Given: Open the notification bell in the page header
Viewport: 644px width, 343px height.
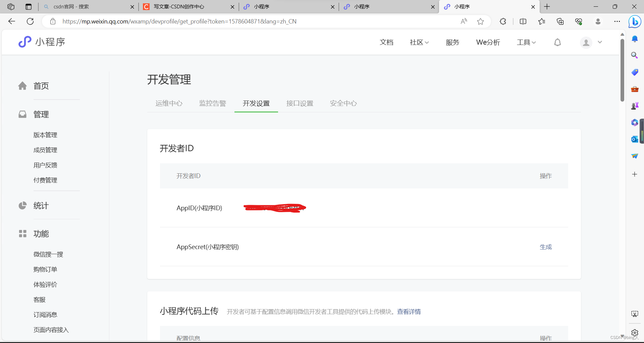Looking at the screenshot, I should (x=557, y=42).
